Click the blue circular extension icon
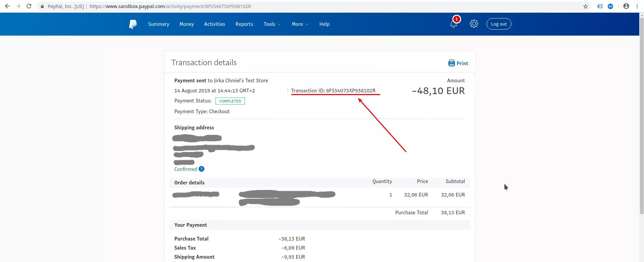This screenshot has height=262, width=644. pos(610,6)
